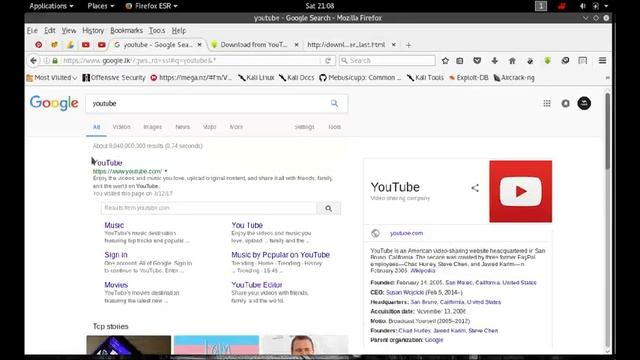This screenshot has height=360, width=640.
Task: Open Exploit-DB bookmark
Action: [x=469, y=78]
